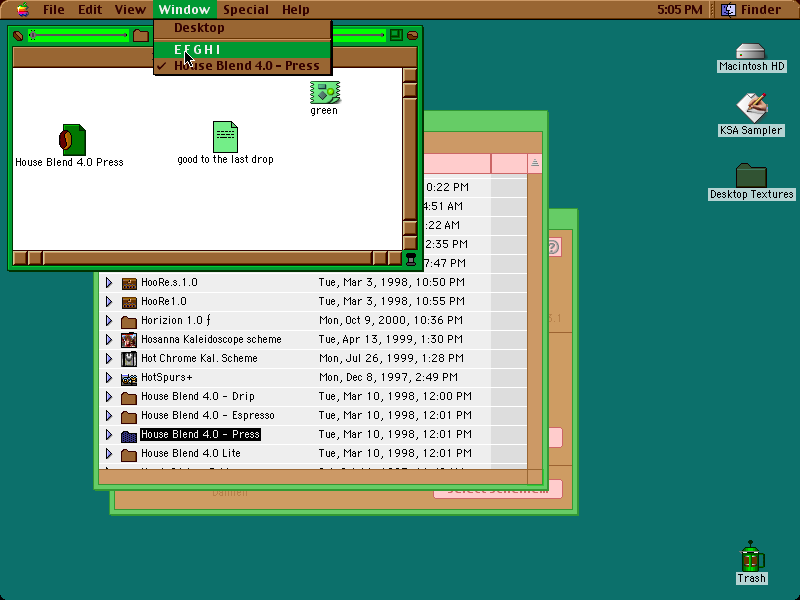
Task: Expand the Horizion 1.0 ƒ folder triangle
Action: tap(109, 320)
